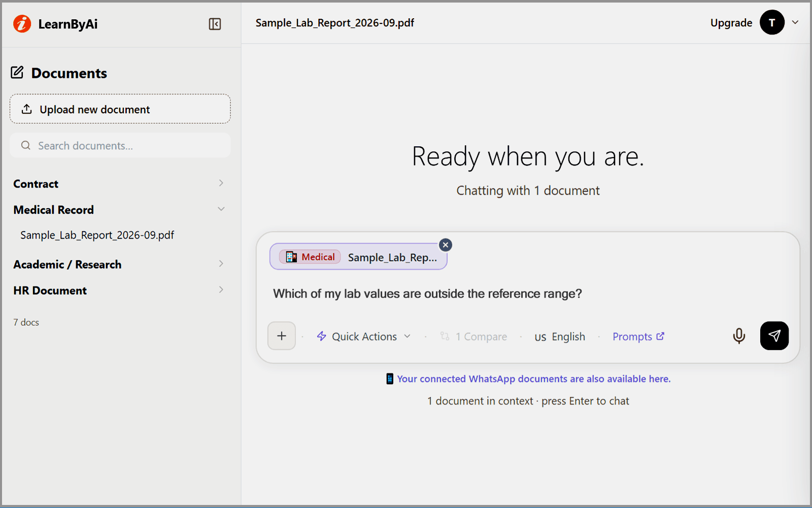
Task: Open the Prompts external link
Action: [x=638, y=336]
